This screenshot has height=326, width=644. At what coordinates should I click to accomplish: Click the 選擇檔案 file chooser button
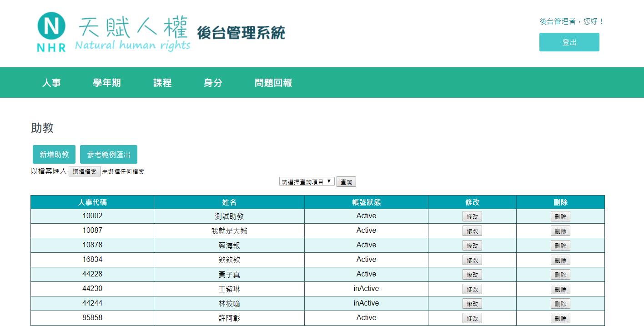tap(85, 171)
